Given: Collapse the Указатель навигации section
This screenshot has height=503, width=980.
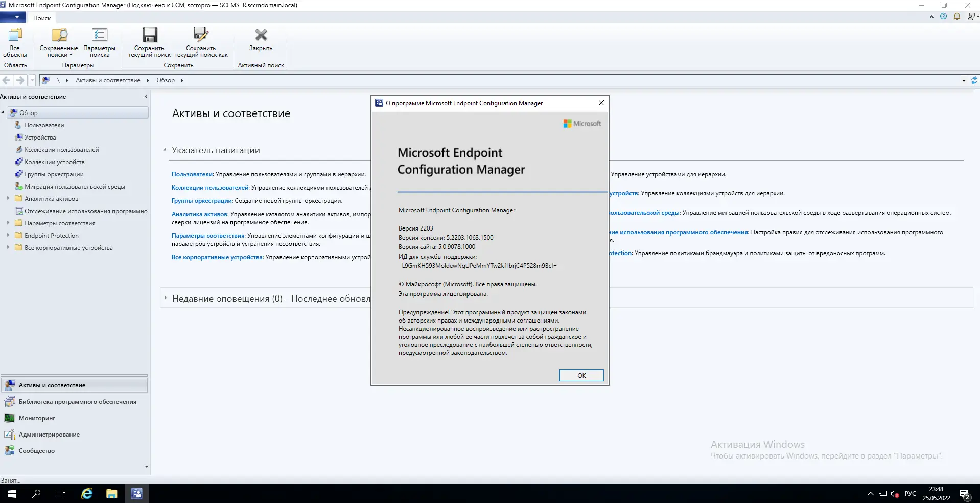Looking at the screenshot, I should click(165, 150).
